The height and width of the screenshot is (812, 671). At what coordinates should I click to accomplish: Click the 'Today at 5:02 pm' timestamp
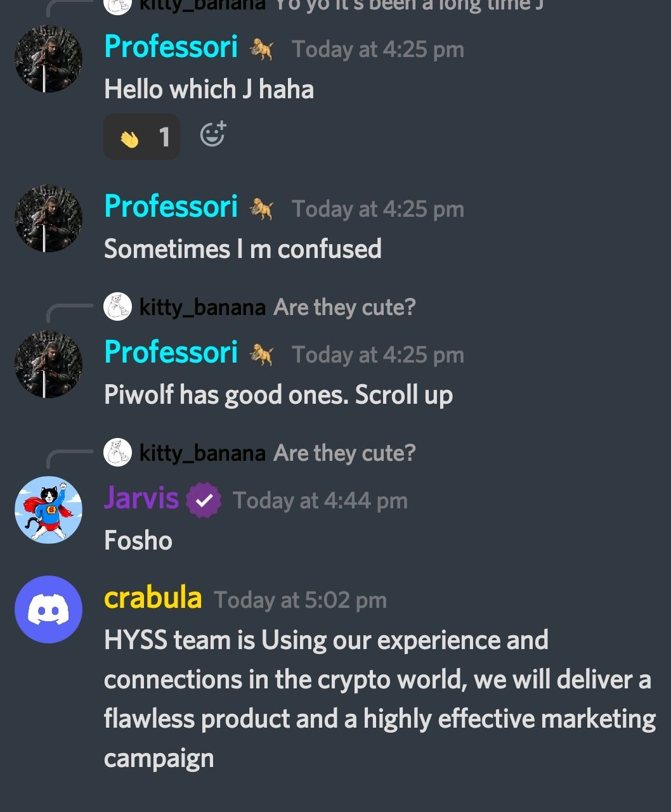coord(300,600)
